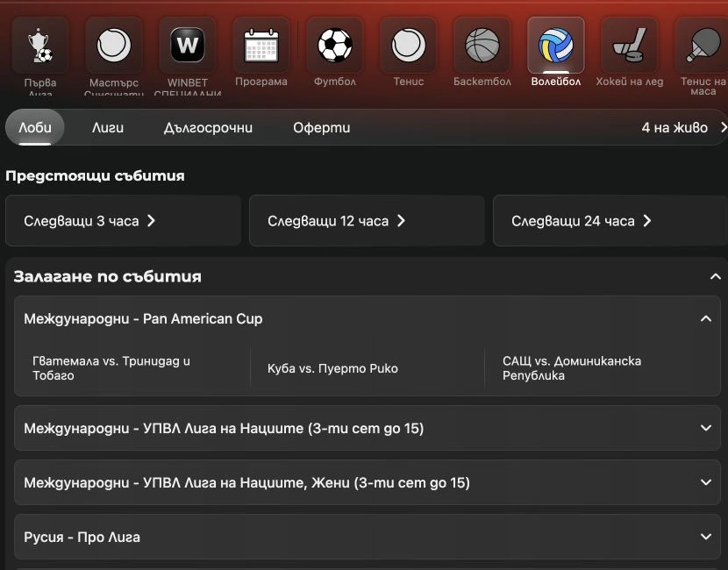Viewport: 728px width, 570px height.
Task: Open the 4 на живо link
Action: 683,127
